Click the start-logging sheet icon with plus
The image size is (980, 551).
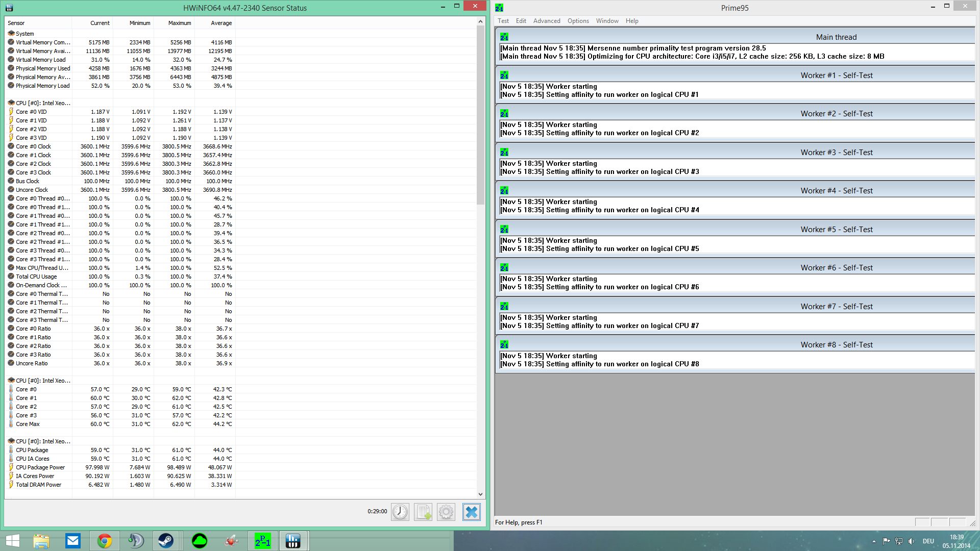coord(423,512)
